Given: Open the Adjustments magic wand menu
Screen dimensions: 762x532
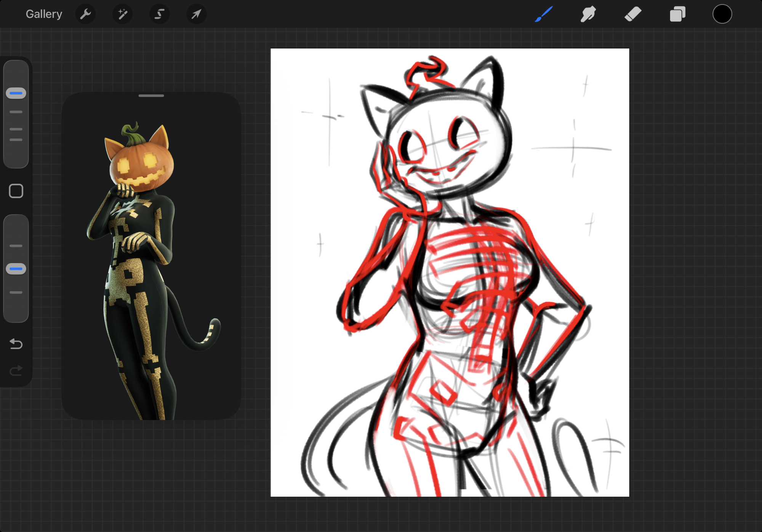Looking at the screenshot, I should point(122,14).
